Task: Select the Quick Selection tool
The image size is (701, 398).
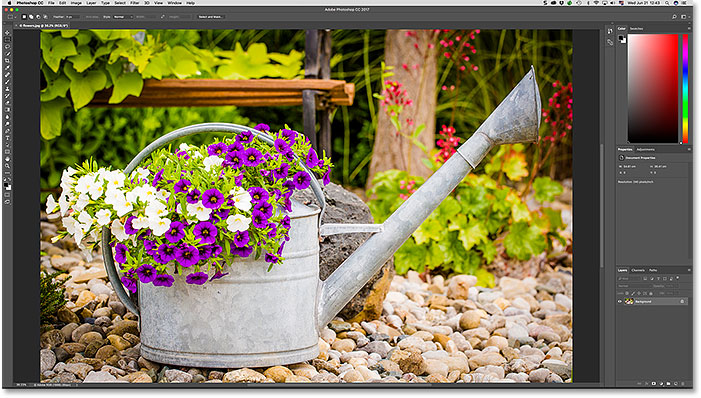Action: [x=8, y=54]
